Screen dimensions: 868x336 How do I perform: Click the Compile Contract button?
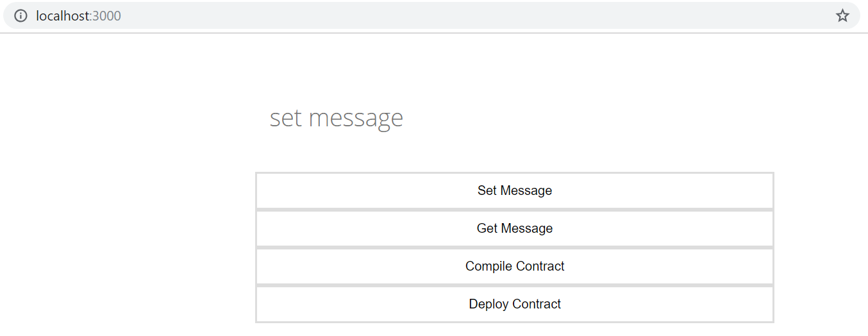coord(514,266)
